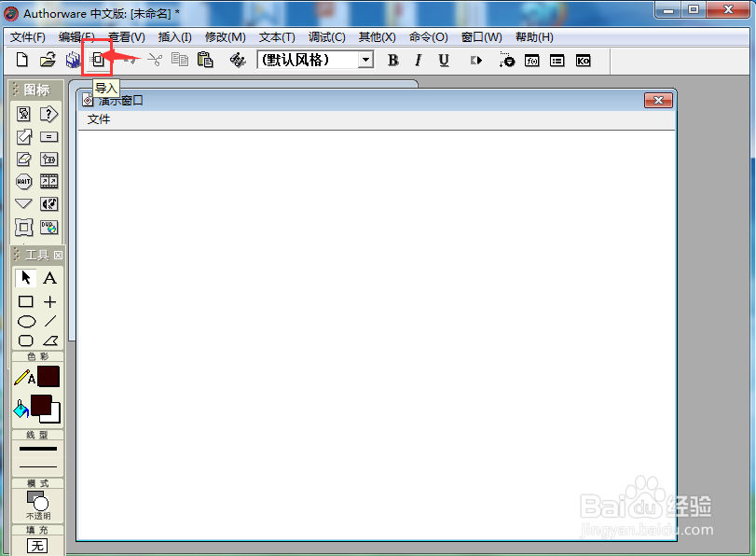Image resolution: width=756 pixels, height=556 pixels.
Task: Toggle Underline text formatting
Action: click(x=444, y=60)
